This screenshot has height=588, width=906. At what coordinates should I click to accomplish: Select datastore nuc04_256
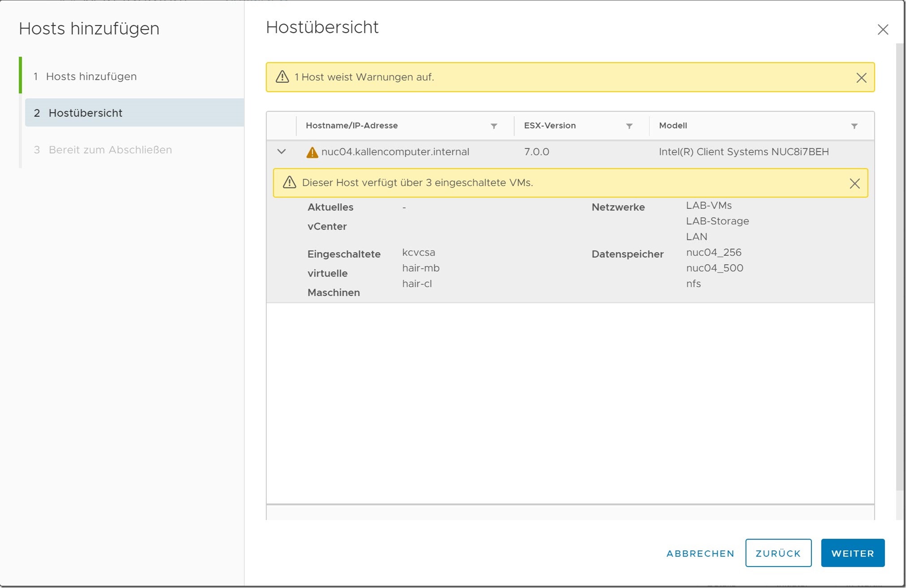pos(714,252)
